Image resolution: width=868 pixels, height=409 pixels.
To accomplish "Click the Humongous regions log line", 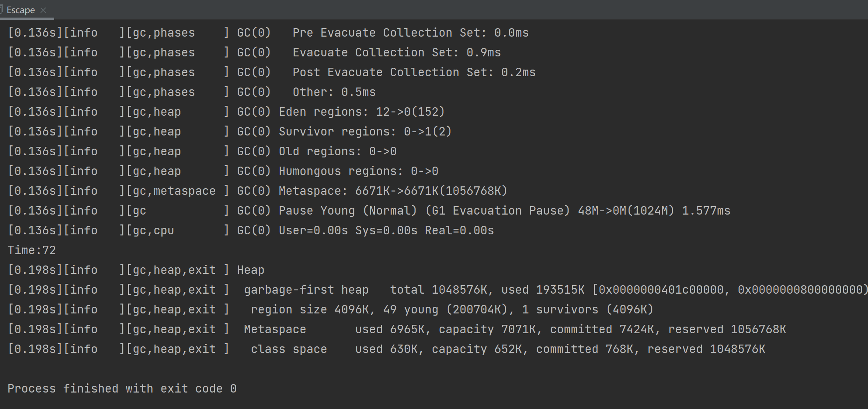I will (358, 171).
